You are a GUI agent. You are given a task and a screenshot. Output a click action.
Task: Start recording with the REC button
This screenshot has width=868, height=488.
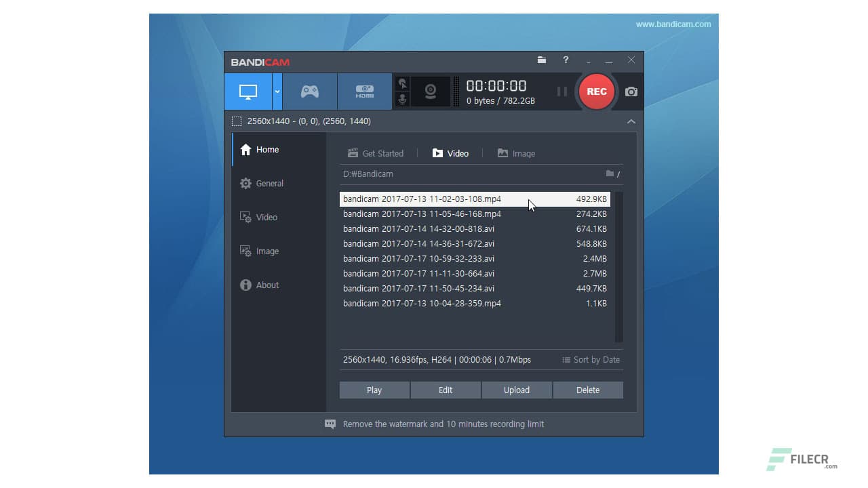point(596,91)
